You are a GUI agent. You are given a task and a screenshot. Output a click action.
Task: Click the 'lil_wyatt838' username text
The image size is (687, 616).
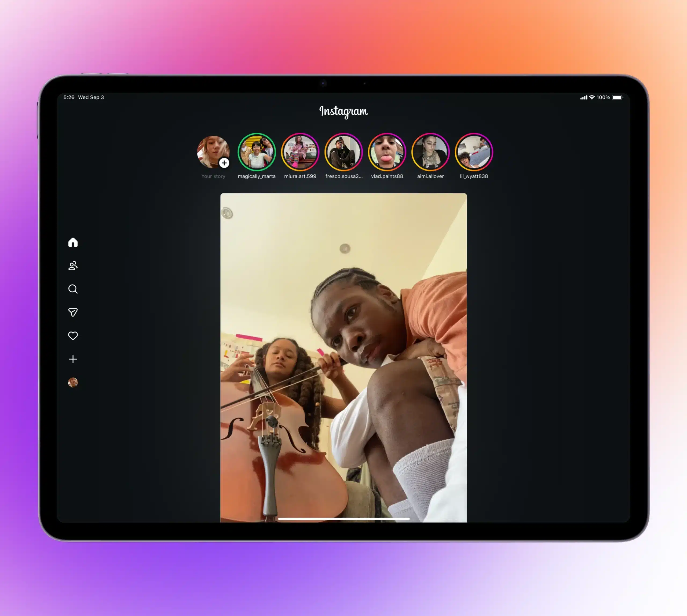pyautogui.click(x=474, y=176)
